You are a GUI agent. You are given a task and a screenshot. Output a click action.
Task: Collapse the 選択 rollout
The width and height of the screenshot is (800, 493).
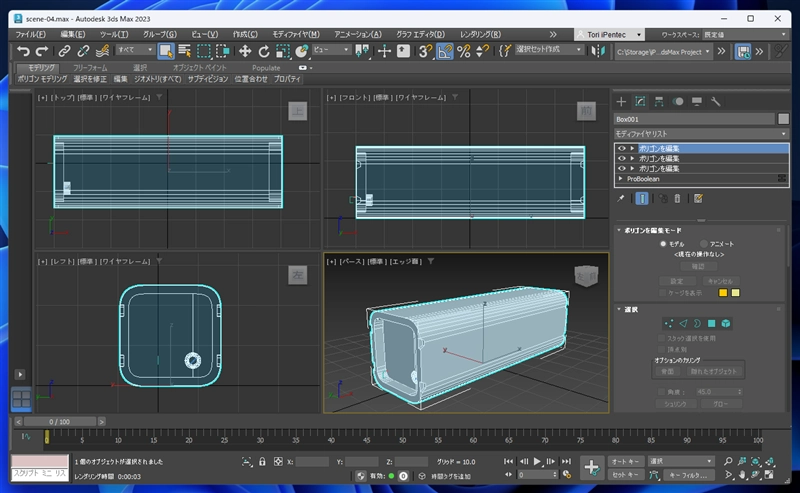coord(630,308)
